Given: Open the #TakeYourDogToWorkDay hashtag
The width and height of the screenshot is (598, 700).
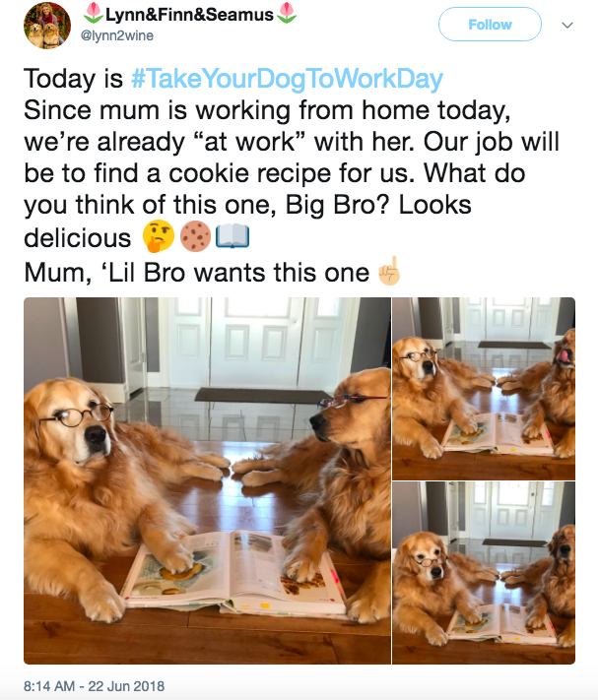Looking at the screenshot, I should click(287, 79).
